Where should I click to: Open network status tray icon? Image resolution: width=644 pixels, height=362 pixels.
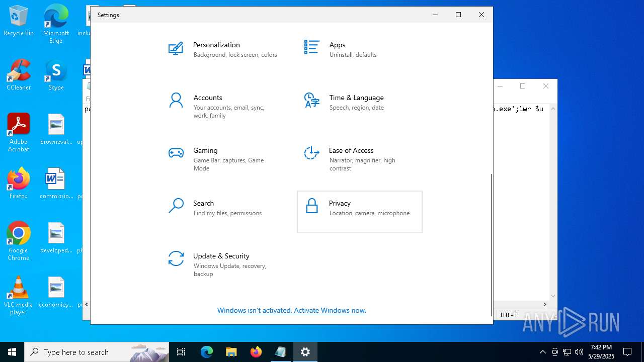567,352
